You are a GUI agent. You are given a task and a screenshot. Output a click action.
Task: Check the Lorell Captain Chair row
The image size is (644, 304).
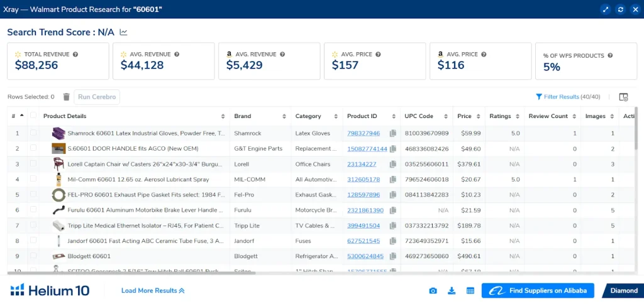(33, 164)
